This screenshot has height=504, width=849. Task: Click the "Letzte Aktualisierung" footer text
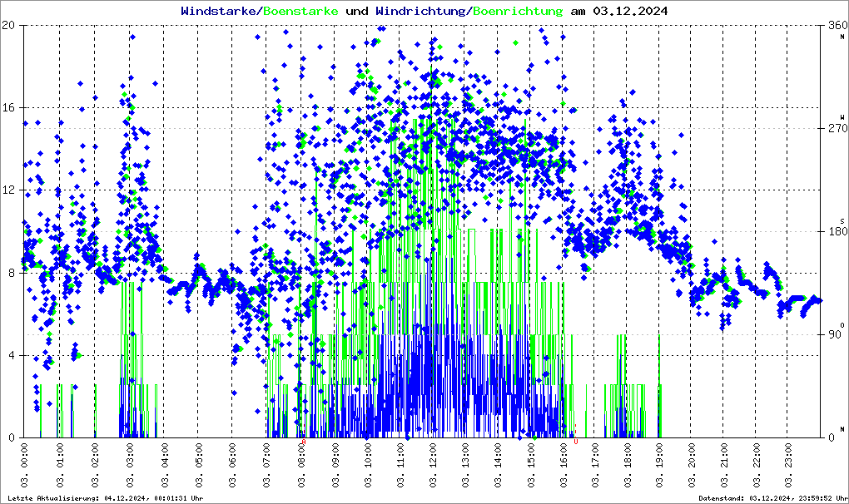53,498
